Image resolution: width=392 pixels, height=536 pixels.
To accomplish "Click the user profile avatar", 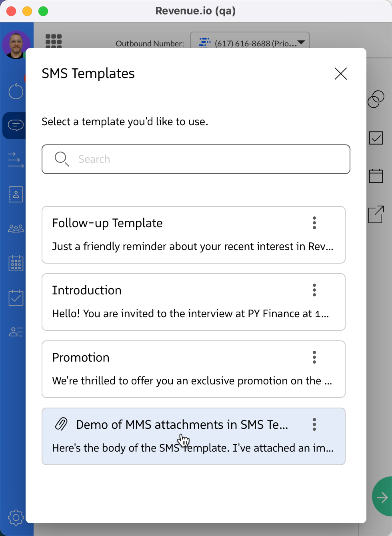I will (x=16, y=44).
